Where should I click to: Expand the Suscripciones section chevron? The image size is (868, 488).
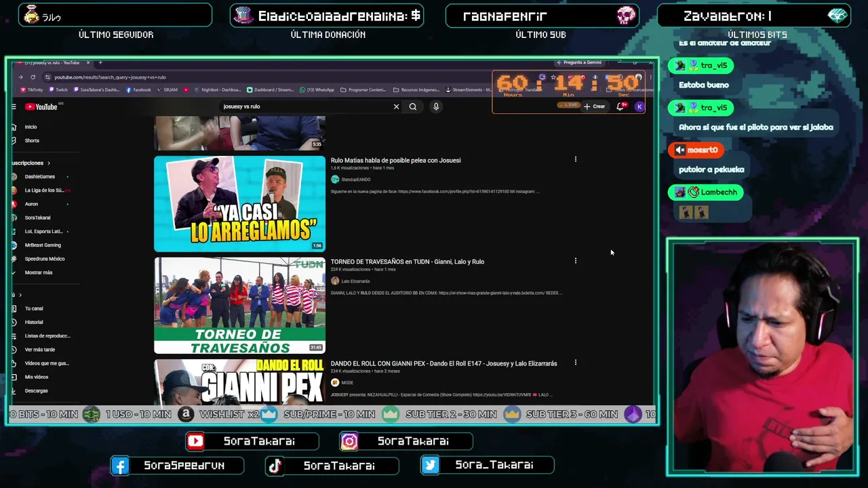(x=49, y=163)
